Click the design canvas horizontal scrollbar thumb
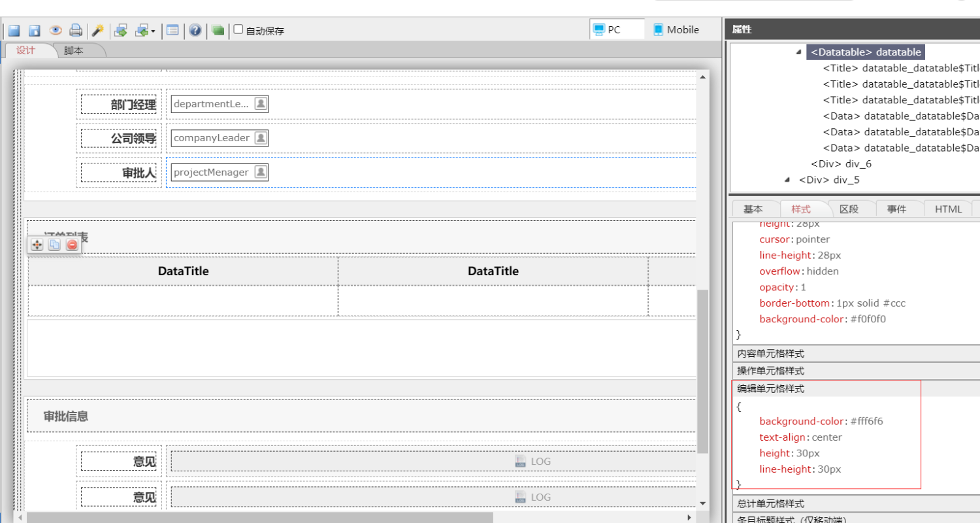980x523 pixels. coord(259,518)
